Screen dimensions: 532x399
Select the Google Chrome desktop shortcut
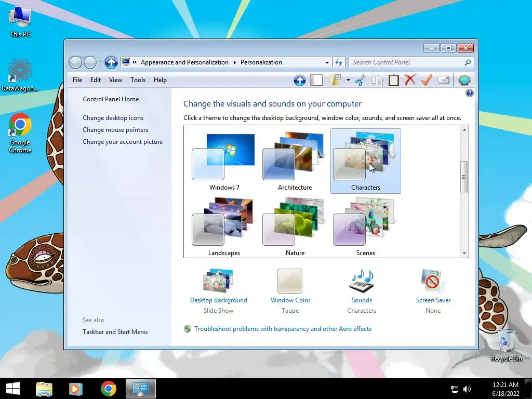[x=20, y=133]
